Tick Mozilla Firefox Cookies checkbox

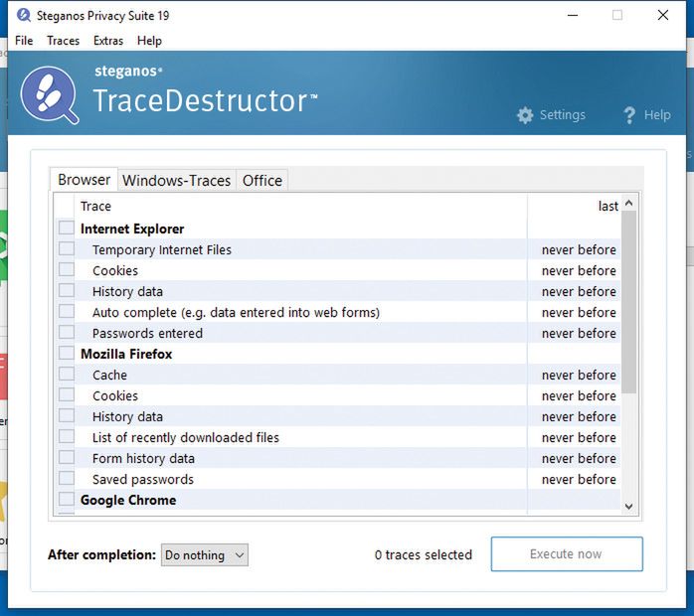point(67,394)
